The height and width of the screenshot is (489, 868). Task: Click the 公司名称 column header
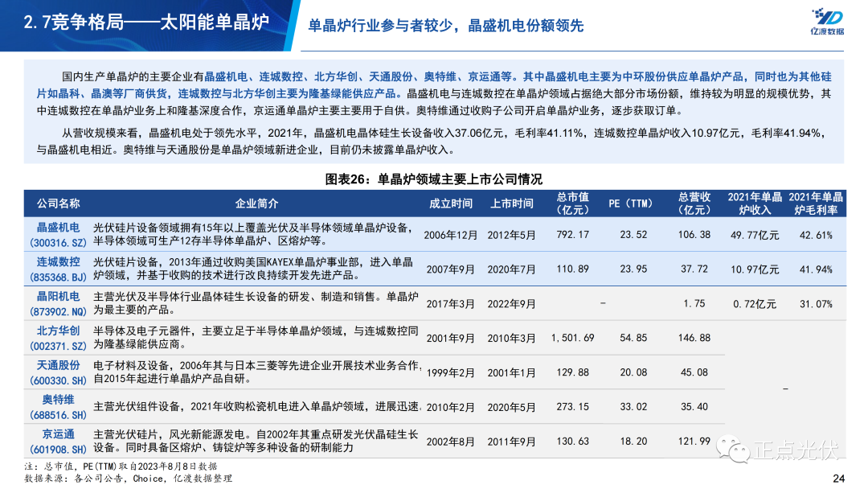click(x=58, y=203)
